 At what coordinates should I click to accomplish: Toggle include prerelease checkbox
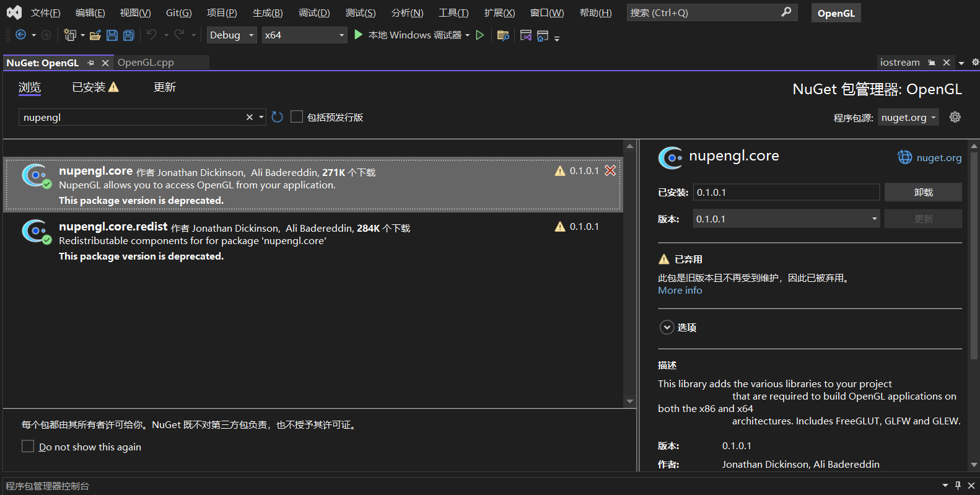tap(297, 116)
